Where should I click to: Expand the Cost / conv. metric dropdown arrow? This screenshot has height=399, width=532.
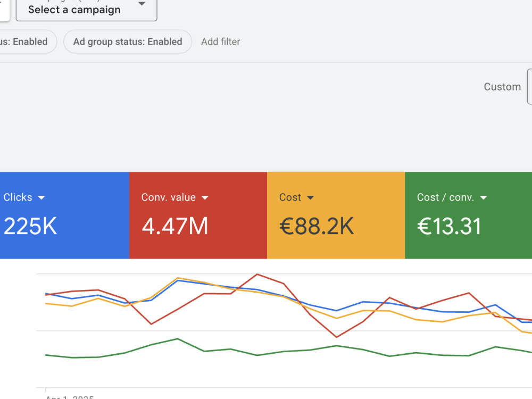[484, 198]
